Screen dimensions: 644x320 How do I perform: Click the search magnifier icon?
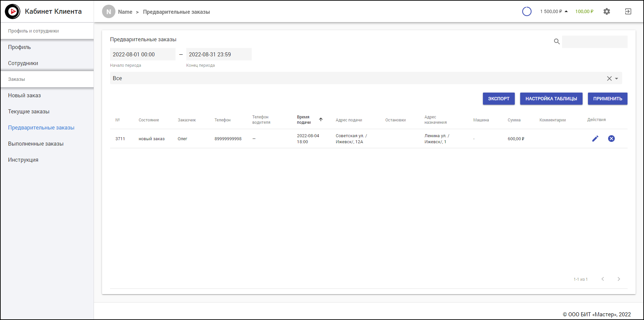(x=557, y=42)
